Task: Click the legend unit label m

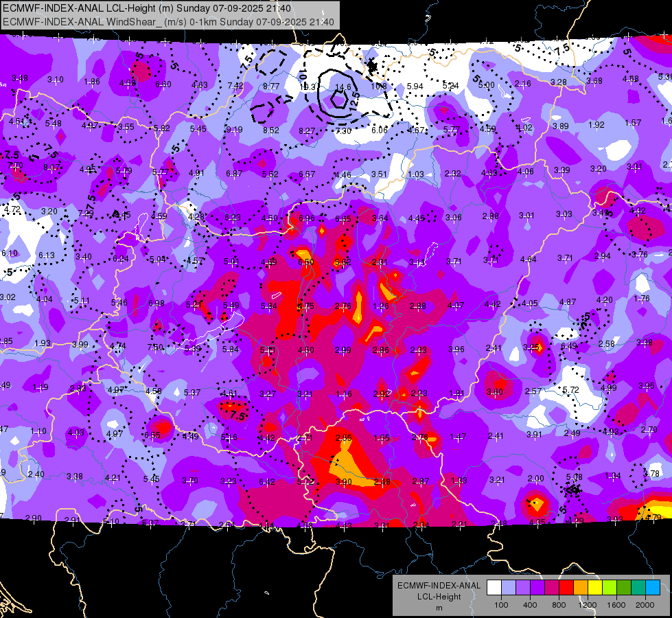Action: (439, 608)
